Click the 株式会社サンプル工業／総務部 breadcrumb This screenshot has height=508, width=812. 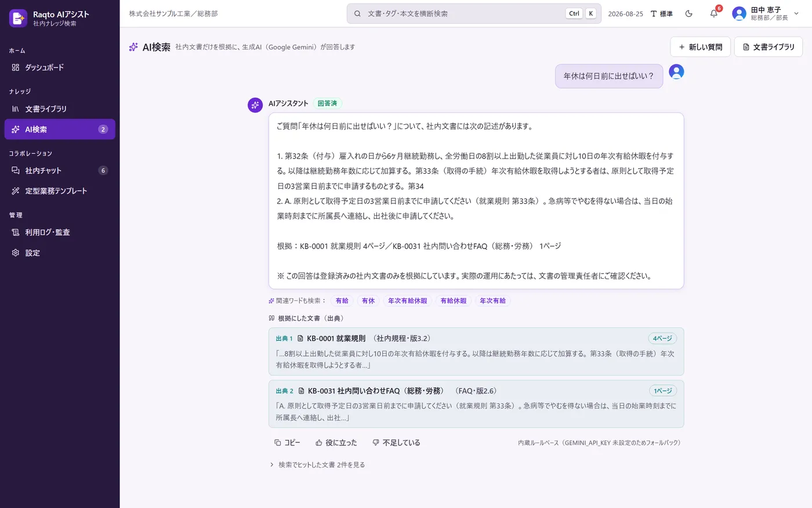173,13
